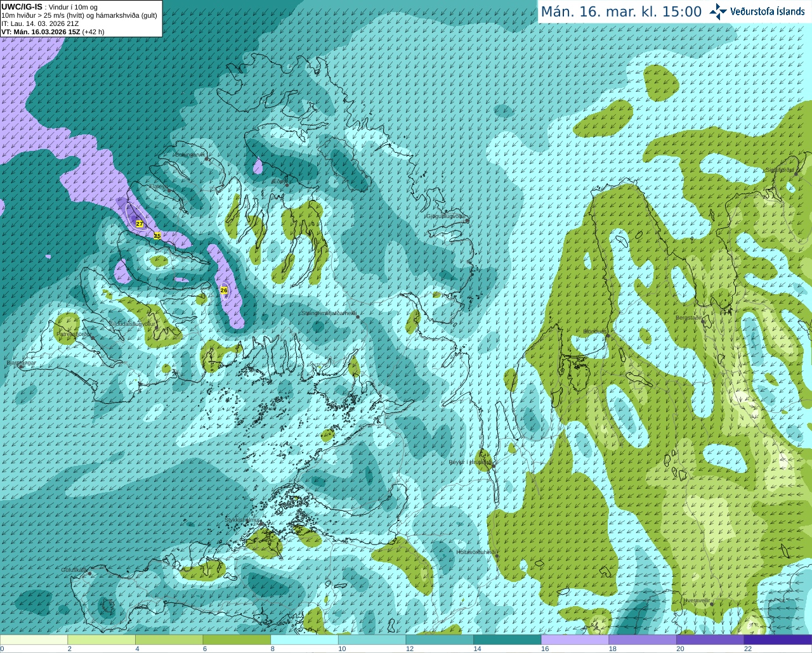Click the Reykir í Hrútafirði station label
Image resolution: width=812 pixels, height=653 pixels.
coord(471,462)
